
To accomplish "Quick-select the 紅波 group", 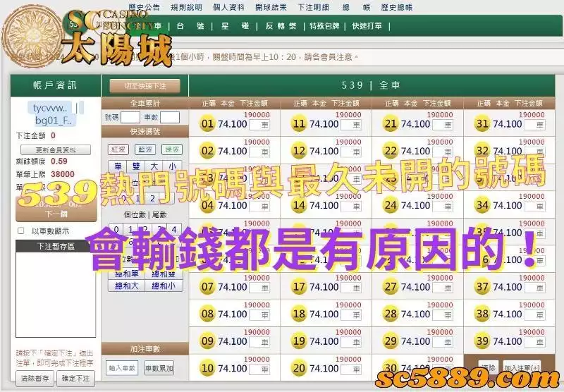I will [118, 149].
